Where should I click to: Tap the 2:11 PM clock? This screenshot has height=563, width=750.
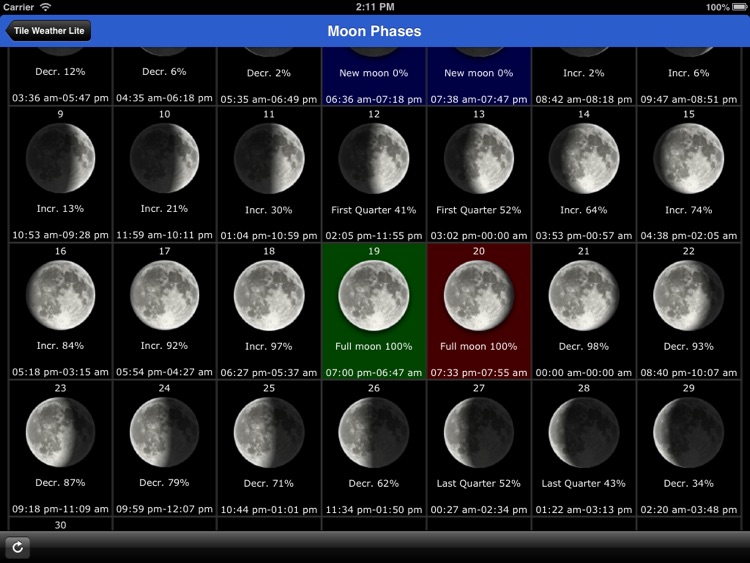(375, 7)
